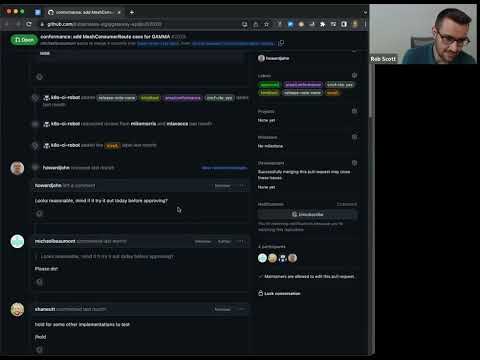
Task: Click the green Open status badge
Action: pyautogui.click(x=24, y=40)
